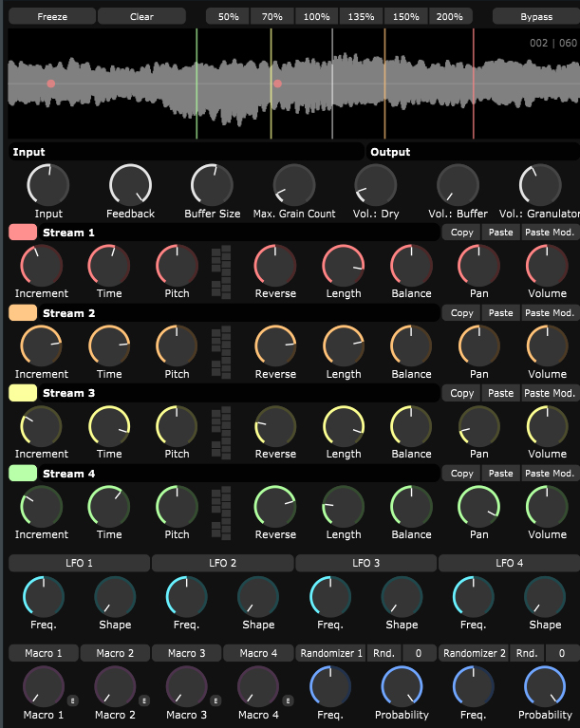This screenshot has height=728, width=580.
Task: Toggle the Freeze button
Action: (x=52, y=17)
